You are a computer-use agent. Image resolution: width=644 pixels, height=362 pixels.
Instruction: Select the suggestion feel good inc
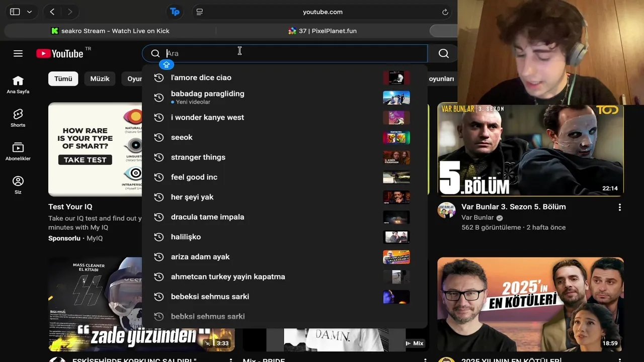pyautogui.click(x=285, y=177)
